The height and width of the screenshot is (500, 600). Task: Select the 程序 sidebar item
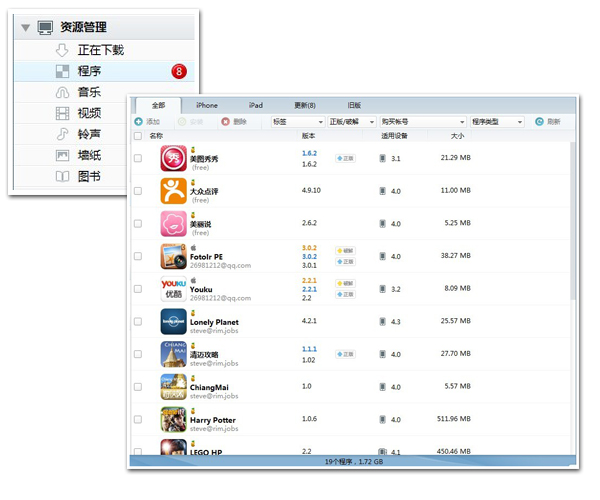pyautogui.click(x=104, y=71)
